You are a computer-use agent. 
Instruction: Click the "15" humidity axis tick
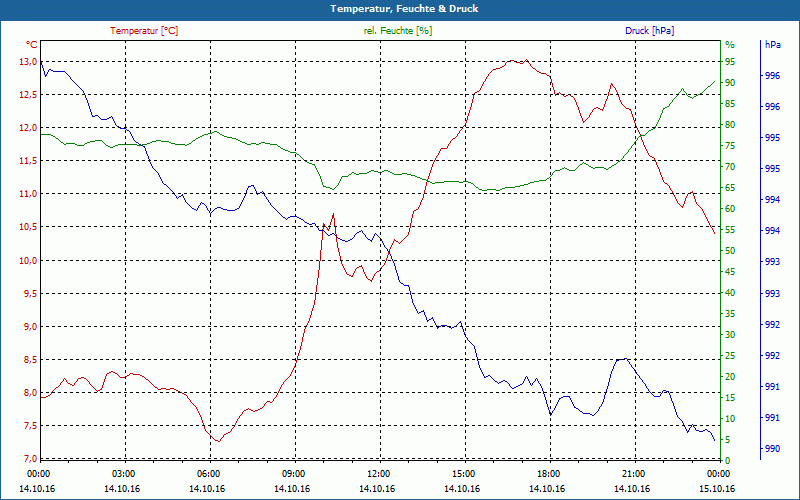(x=730, y=398)
